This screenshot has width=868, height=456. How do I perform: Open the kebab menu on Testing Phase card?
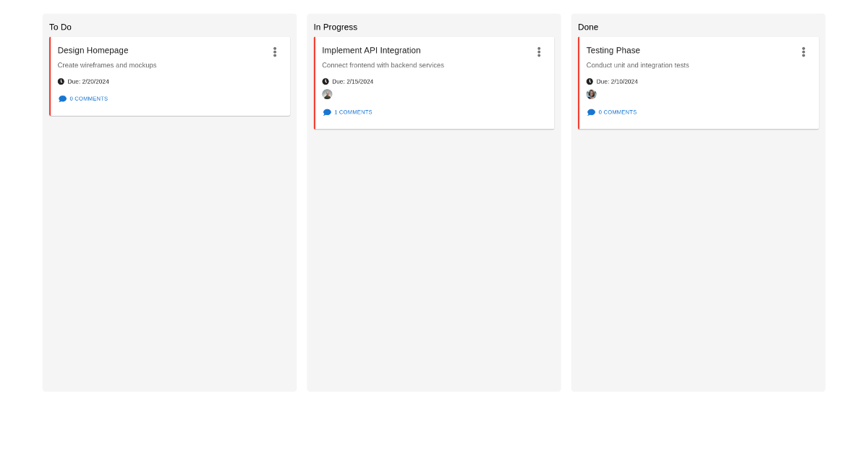[803, 51]
